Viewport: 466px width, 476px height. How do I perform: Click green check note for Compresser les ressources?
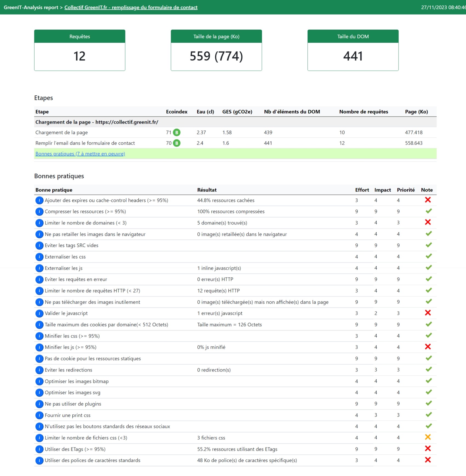point(429,211)
